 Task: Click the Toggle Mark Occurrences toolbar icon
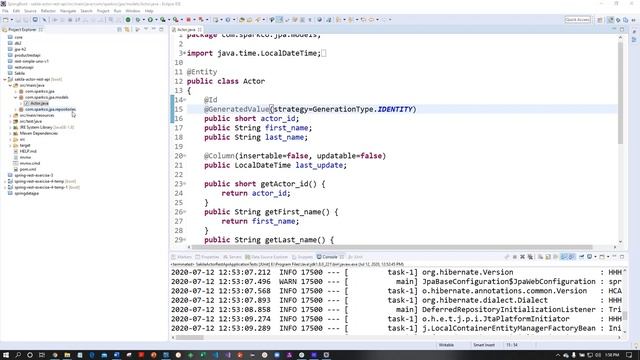pyautogui.click(x=280, y=20)
